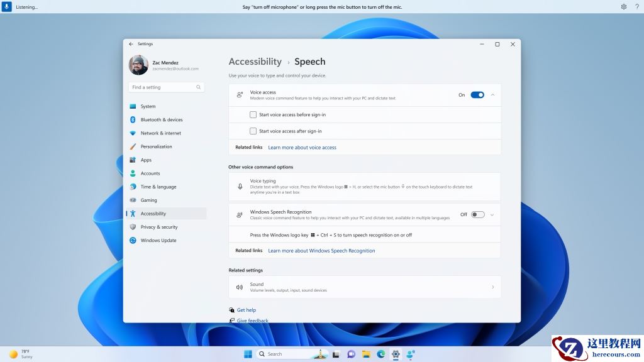Click the help icon in the voice access bar
Image resolution: width=644 pixels, height=362 pixels.
636,6
